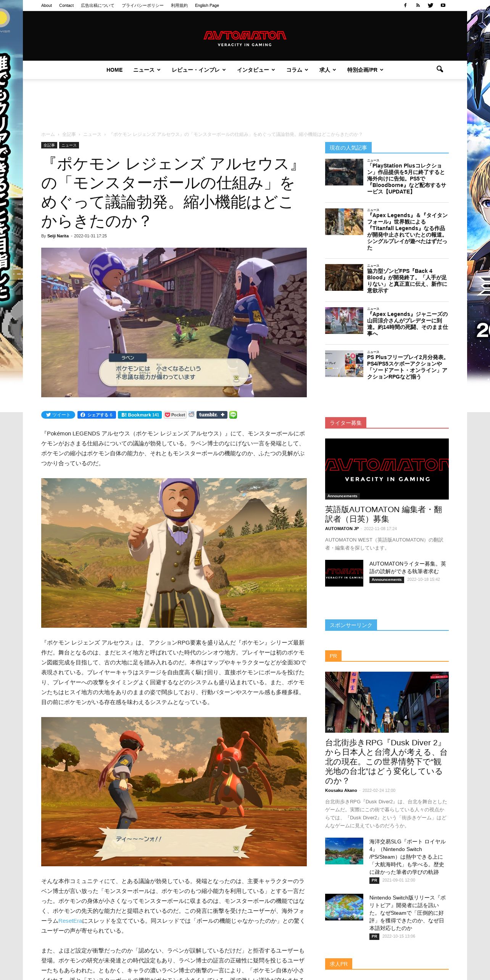Image resolution: width=490 pixels, height=980 pixels.
Task: Bookmark with Hatena B! Bookmark button
Action: (x=140, y=415)
